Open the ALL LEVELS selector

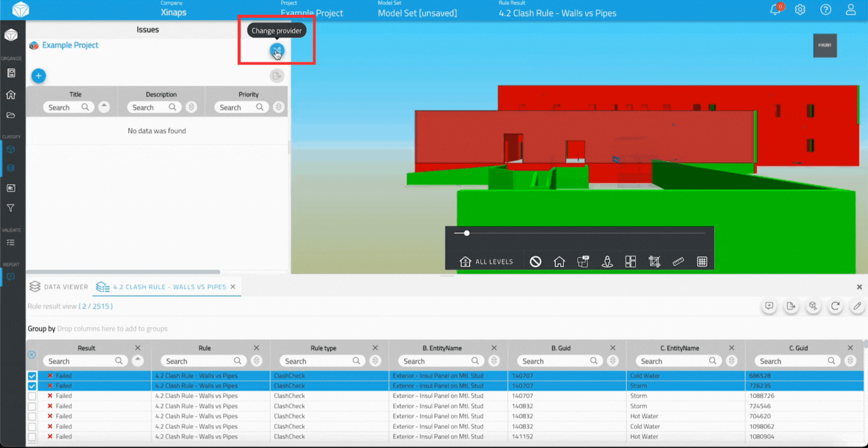click(x=486, y=262)
